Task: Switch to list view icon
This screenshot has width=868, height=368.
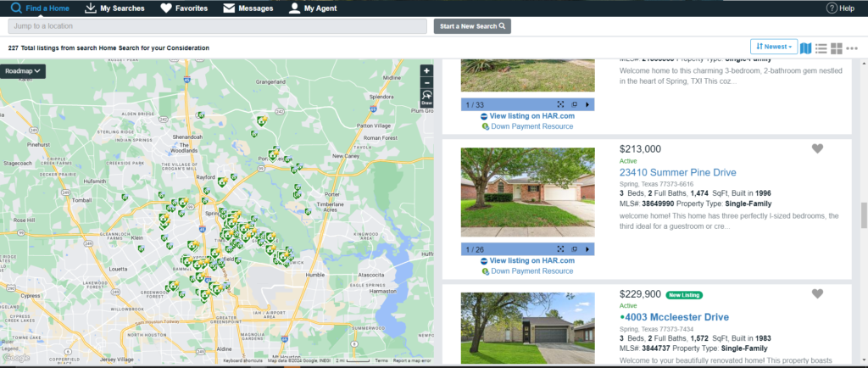Action: (x=821, y=47)
